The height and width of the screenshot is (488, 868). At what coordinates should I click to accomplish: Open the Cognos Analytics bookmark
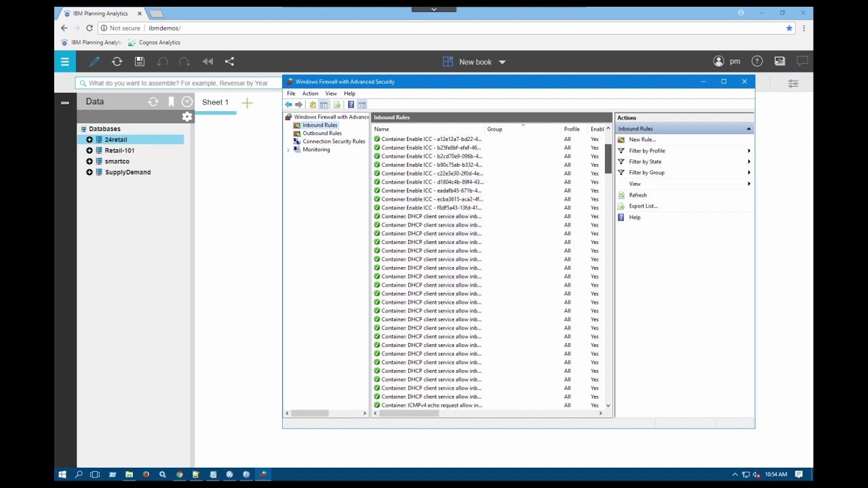click(x=154, y=42)
